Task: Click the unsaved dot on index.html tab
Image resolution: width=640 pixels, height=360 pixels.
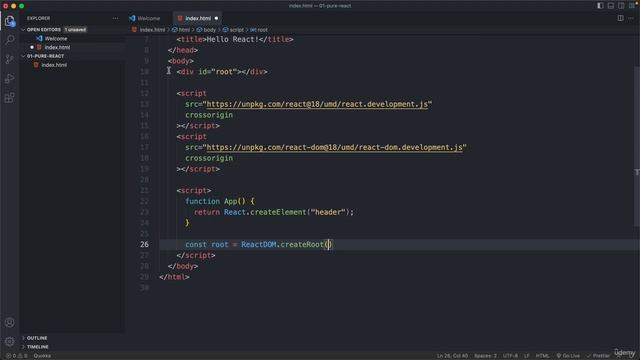Action: tap(216, 18)
